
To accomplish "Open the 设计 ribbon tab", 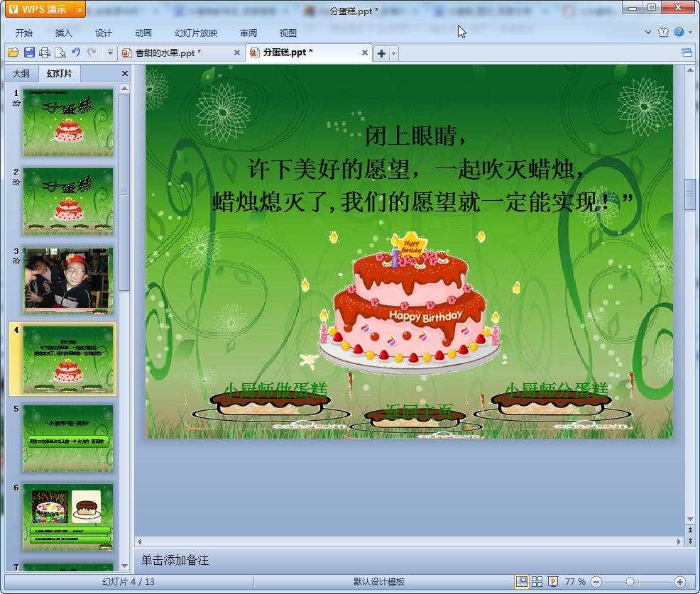I will click(x=103, y=33).
